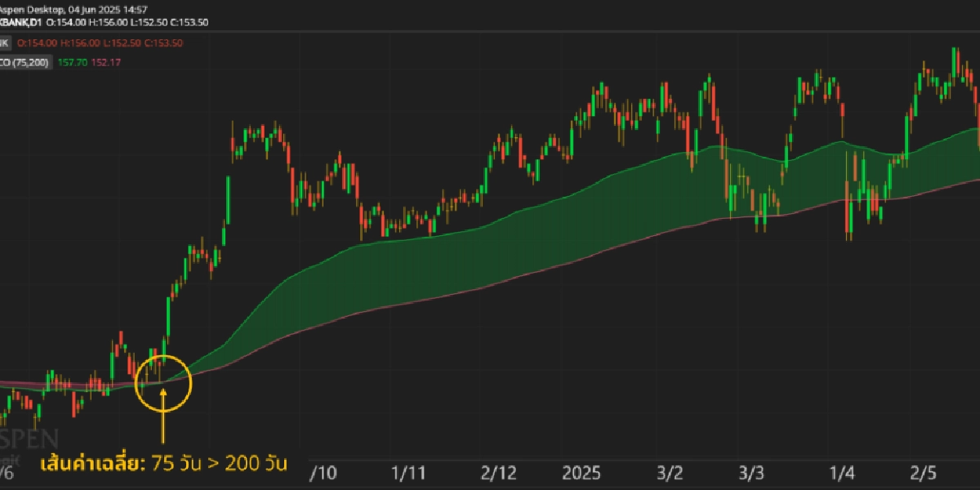Click the /10 date axis label
This screenshot has height=490, width=980.
pos(324,473)
